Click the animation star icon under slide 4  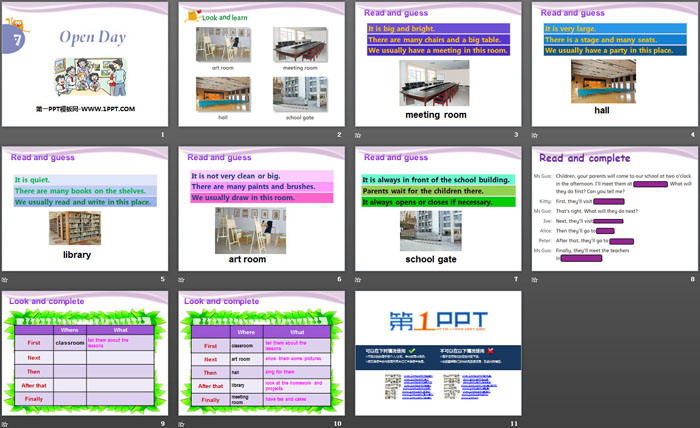click(535, 135)
